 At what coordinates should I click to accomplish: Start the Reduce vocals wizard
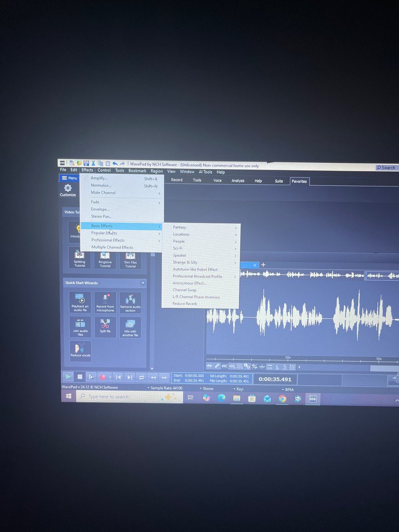[x=80, y=351]
